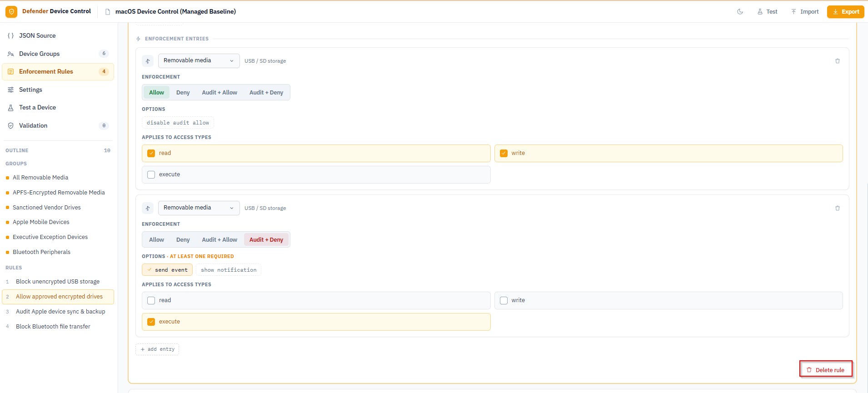Check execute in first entry
This screenshot has width=868, height=393.
[x=316, y=174]
